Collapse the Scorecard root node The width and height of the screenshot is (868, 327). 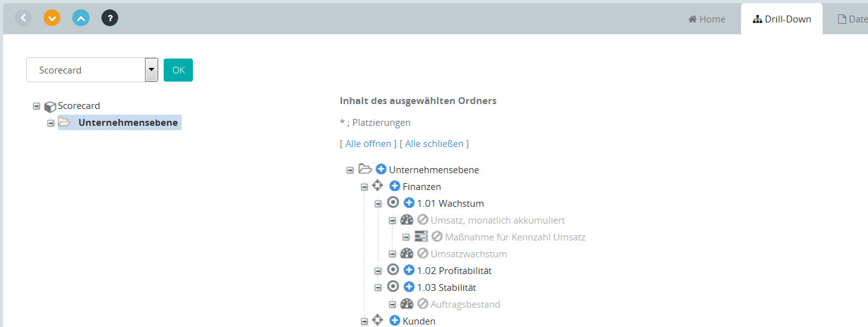coord(37,107)
